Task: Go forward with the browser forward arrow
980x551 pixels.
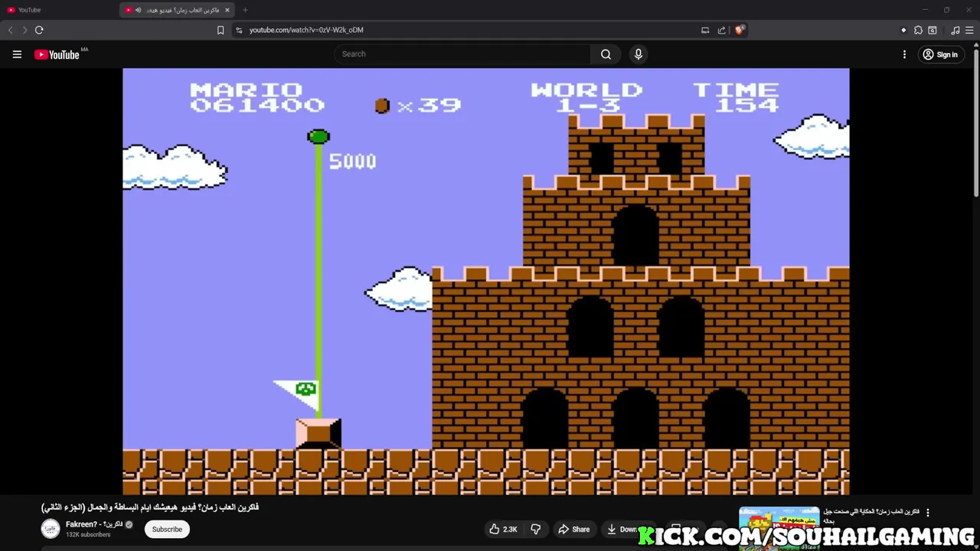Action: click(x=24, y=30)
